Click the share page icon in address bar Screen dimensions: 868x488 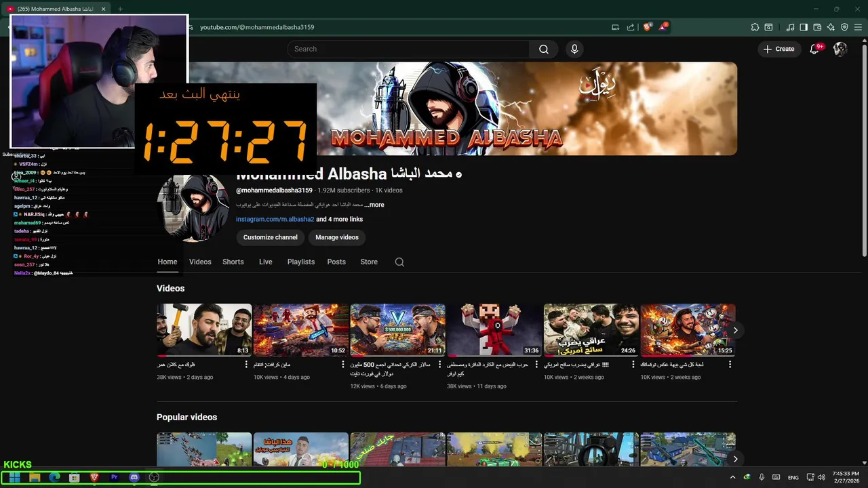(x=631, y=27)
